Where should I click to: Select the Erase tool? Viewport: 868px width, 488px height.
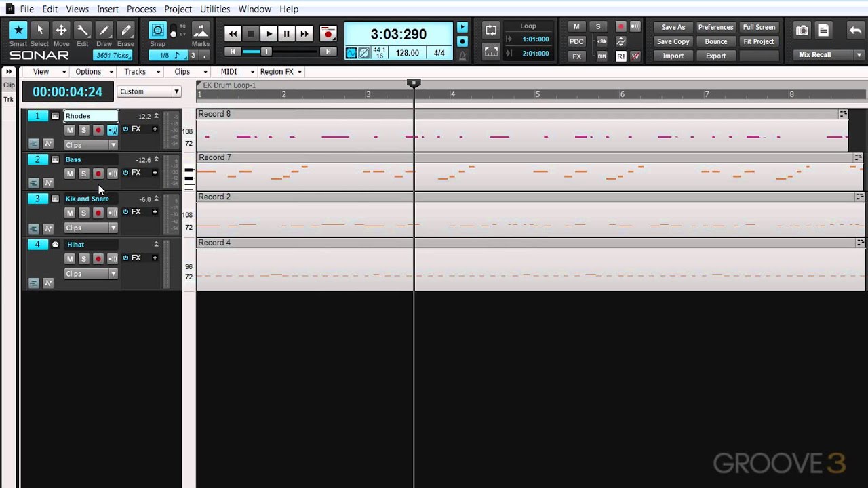point(125,30)
